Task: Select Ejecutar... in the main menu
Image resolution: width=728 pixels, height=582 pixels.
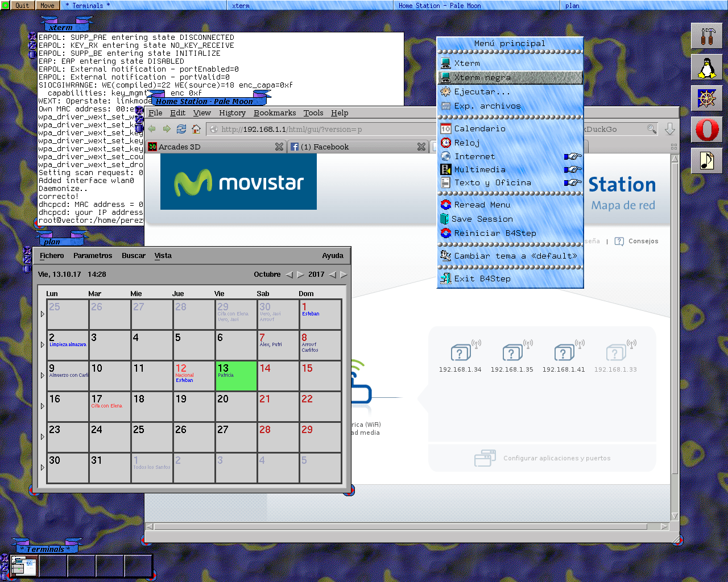Action: pyautogui.click(x=510, y=92)
